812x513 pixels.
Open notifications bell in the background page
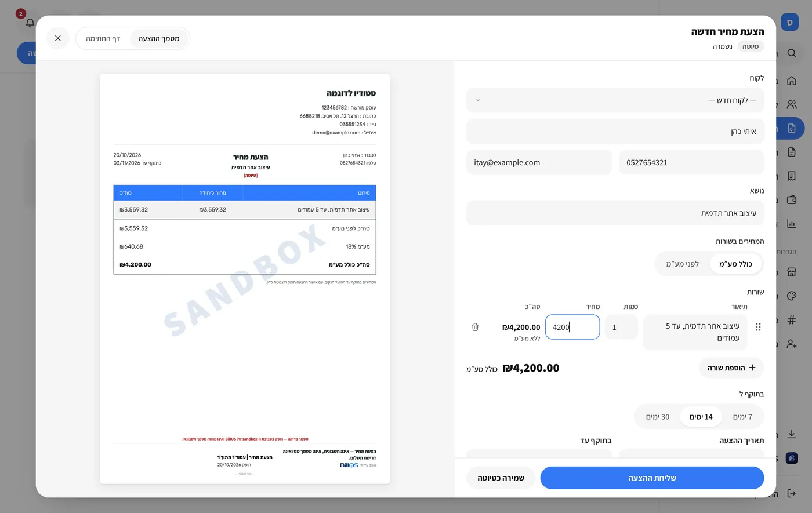30,23
